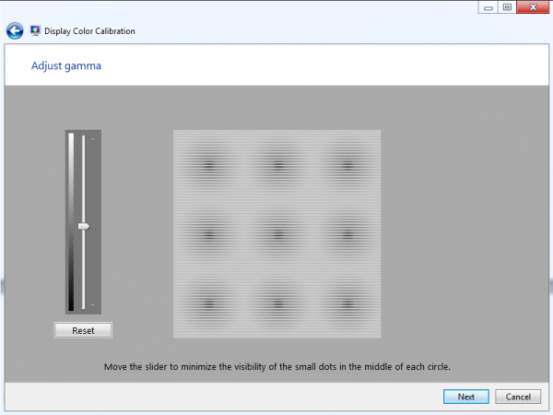The image size is (553, 415).
Task: Click the Adjust gamma heading
Action: [x=66, y=66]
